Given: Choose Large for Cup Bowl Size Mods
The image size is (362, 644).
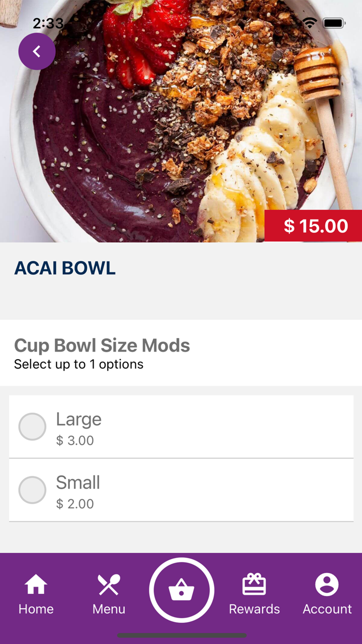Looking at the screenshot, I should click(x=79, y=419).
